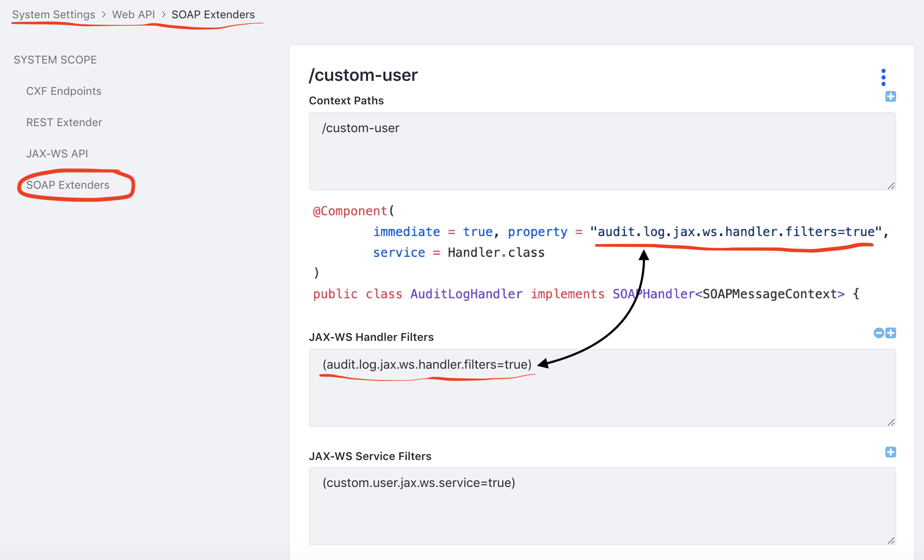This screenshot has height=560, width=924.
Task: Click into the JAX-WS Handler Filters text area
Action: [602, 388]
